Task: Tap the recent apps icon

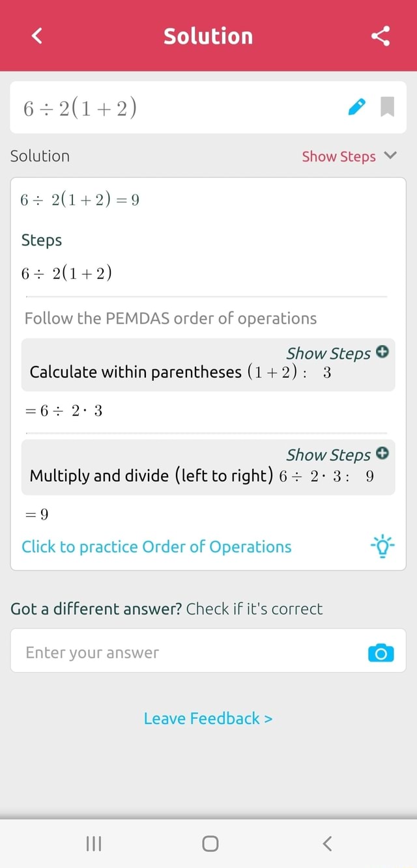Action: pos(93,843)
